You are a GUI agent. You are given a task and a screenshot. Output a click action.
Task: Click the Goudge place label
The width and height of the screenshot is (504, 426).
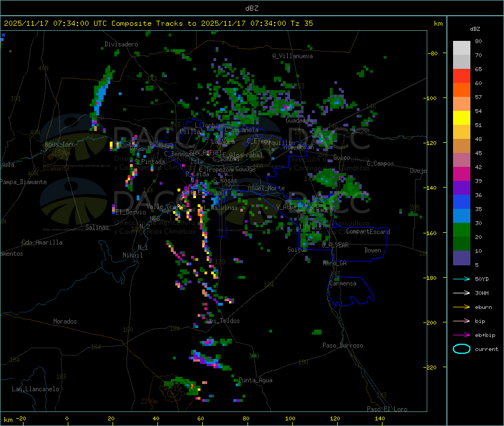pyautogui.click(x=245, y=169)
